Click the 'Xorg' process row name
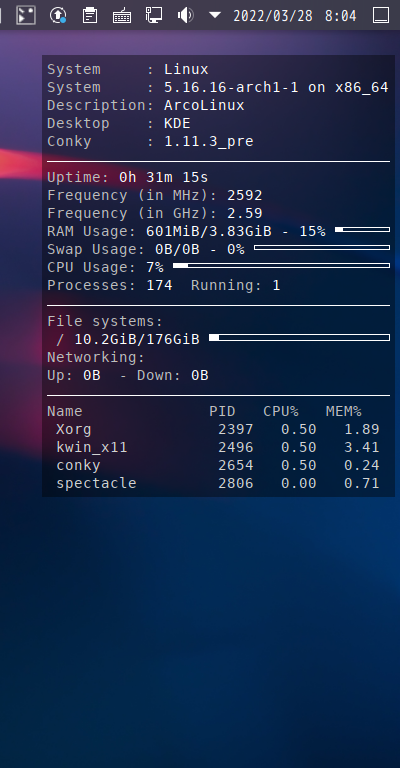This screenshot has height=768, width=400. [74, 430]
